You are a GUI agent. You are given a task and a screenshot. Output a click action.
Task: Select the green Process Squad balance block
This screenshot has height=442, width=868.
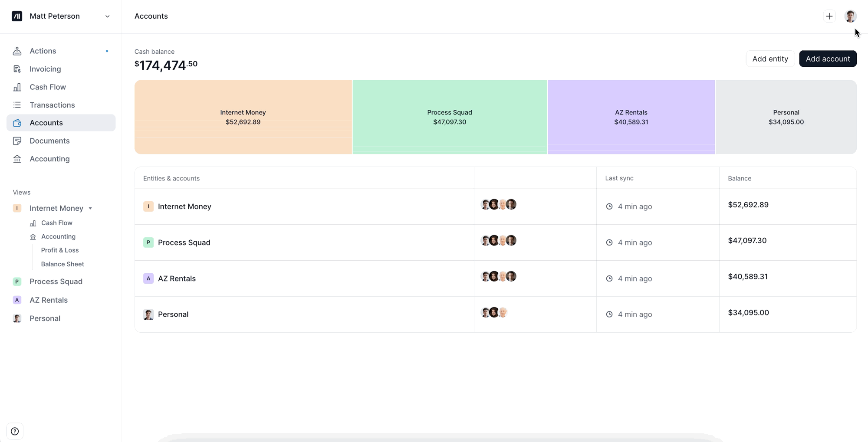pos(449,117)
